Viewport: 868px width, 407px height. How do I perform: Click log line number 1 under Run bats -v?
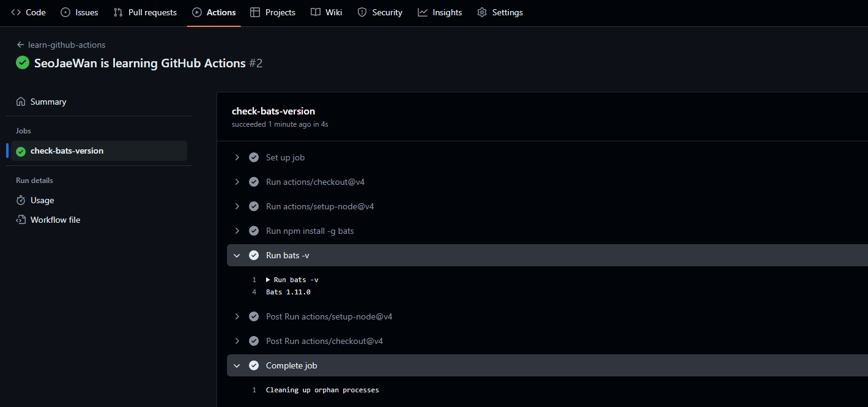coord(254,280)
